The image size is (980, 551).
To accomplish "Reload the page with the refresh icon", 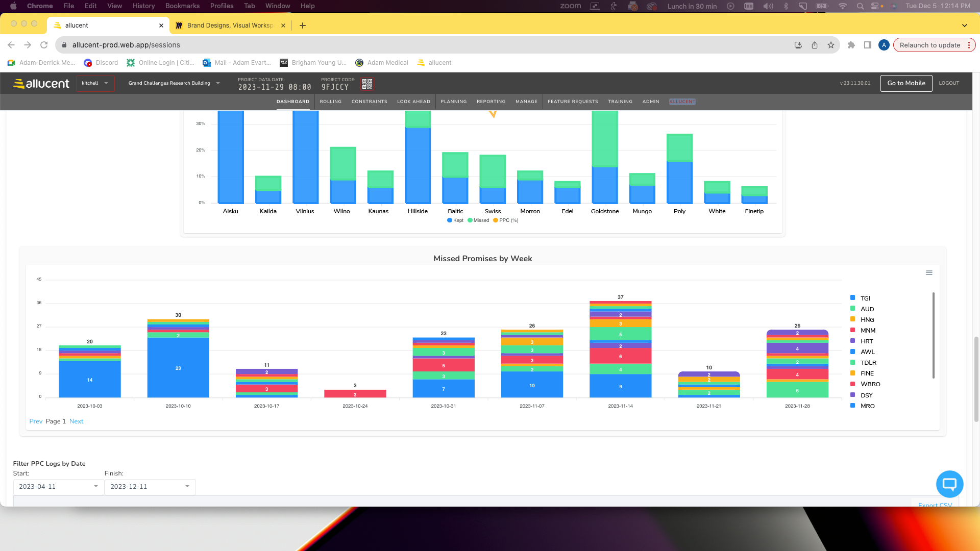I will pos(44,45).
